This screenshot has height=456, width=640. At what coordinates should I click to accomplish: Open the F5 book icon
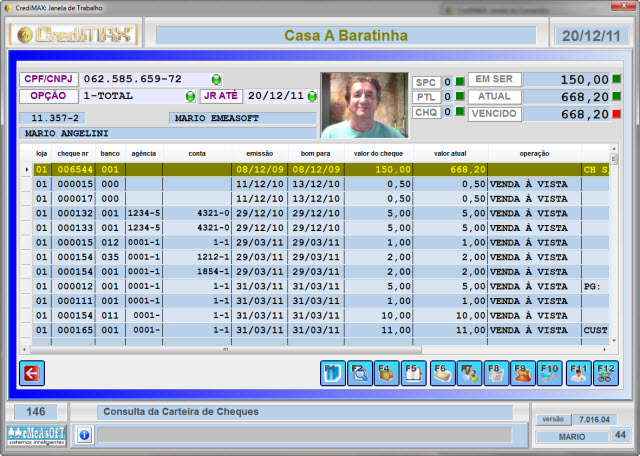coord(414,373)
